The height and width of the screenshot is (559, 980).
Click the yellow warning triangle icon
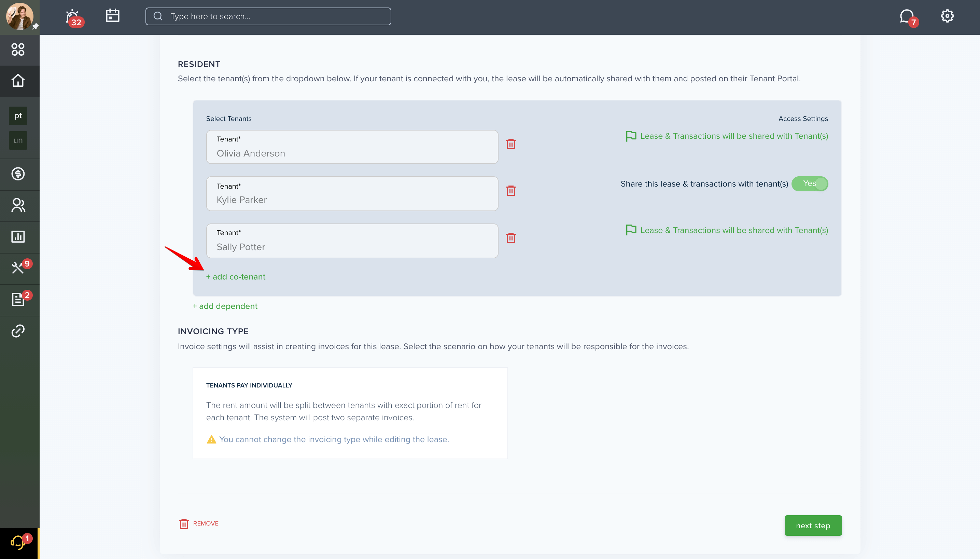point(211,440)
